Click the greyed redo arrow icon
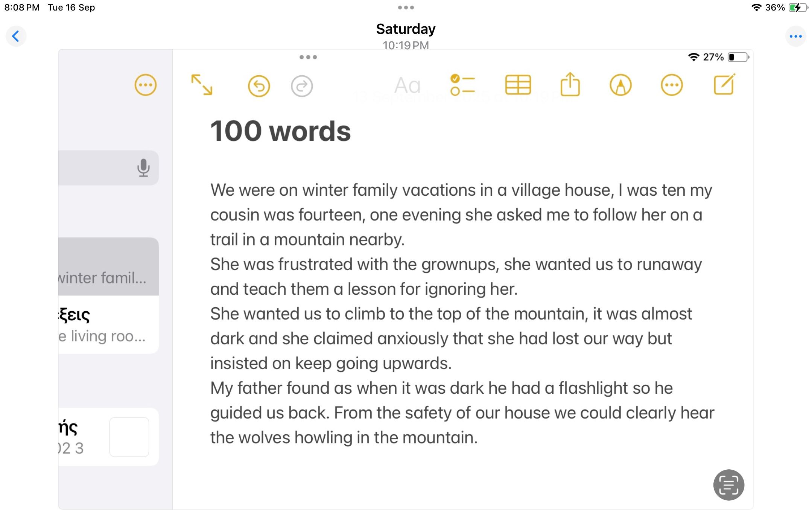The width and height of the screenshot is (812, 510). (x=302, y=86)
